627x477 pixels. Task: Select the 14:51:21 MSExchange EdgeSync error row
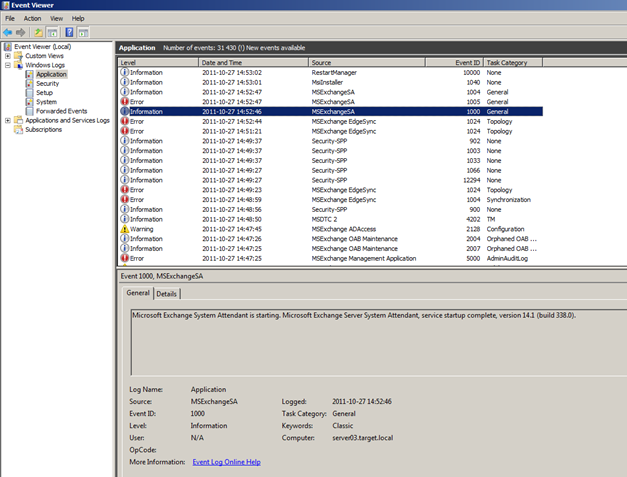(x=331, y=131)
